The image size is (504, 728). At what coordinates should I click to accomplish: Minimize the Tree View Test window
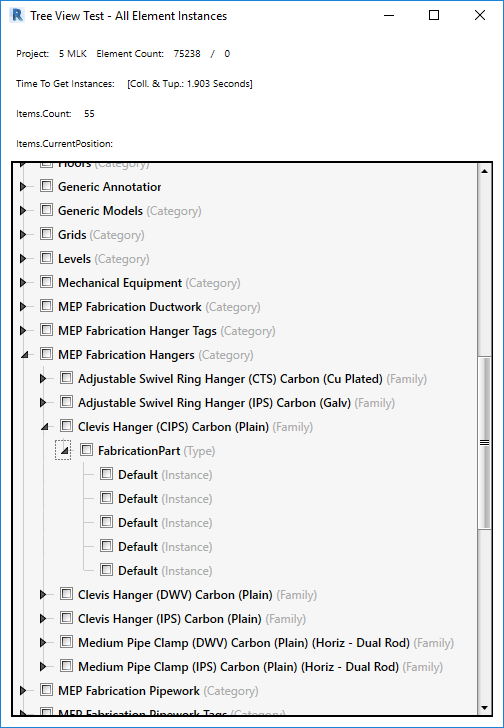(x=389, y=15)
